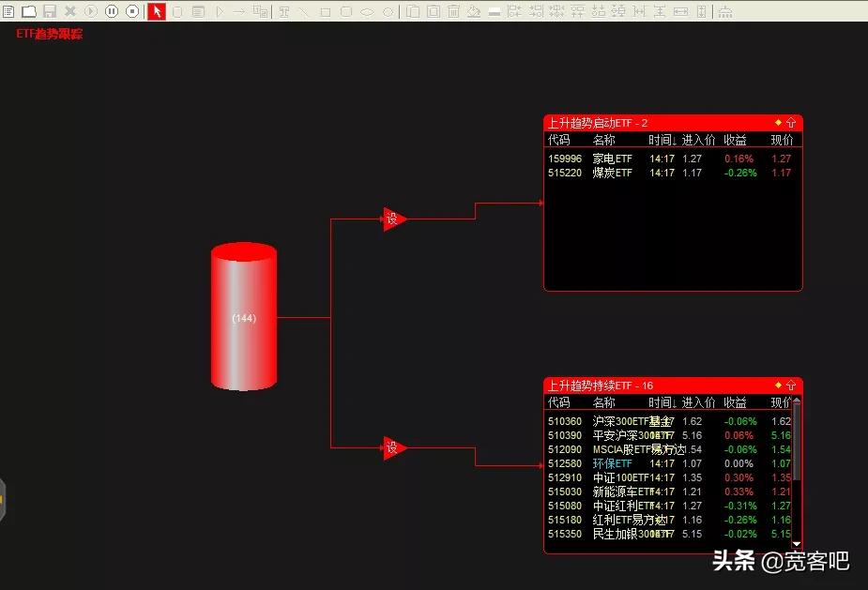Click the yellow diamond on 上升趋势持续ETF panel

[x=778, y=386]
